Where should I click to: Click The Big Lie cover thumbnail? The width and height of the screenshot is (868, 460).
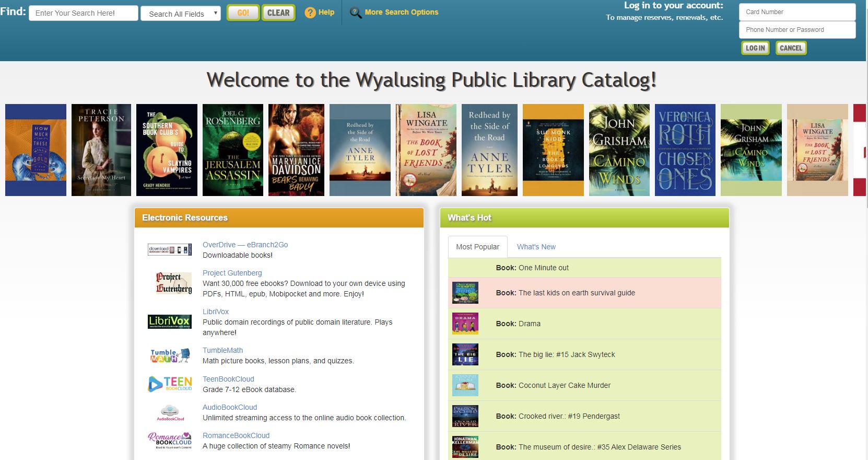pos(465,354)
